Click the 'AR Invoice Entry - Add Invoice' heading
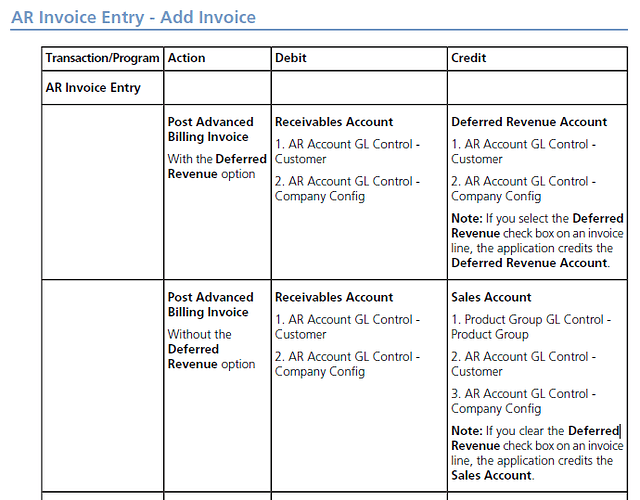Image resolution: width=640 pixels, height=500 pixels. (x=133, y=17)
